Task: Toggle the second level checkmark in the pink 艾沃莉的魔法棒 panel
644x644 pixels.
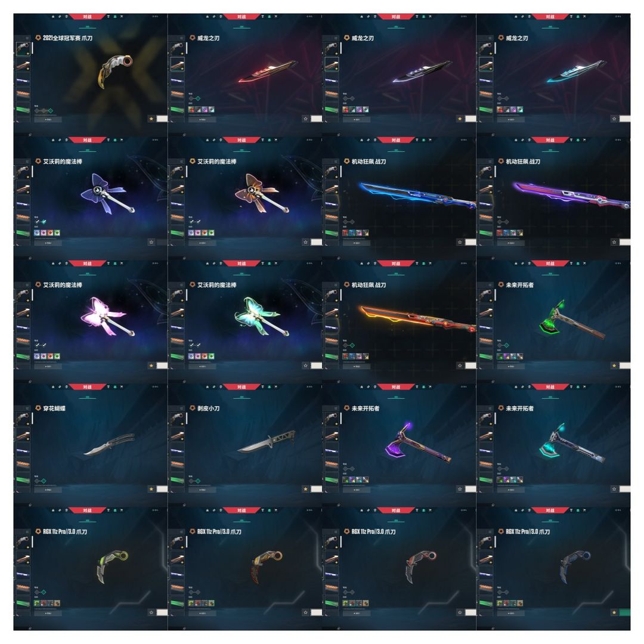Action: 44,345
